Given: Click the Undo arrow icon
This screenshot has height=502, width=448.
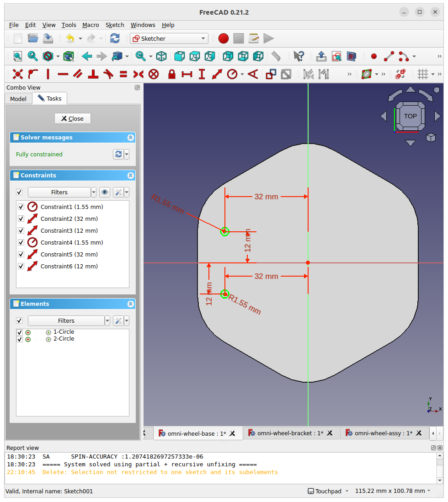Looking at the screenshot, I should (x=70, y=38).
